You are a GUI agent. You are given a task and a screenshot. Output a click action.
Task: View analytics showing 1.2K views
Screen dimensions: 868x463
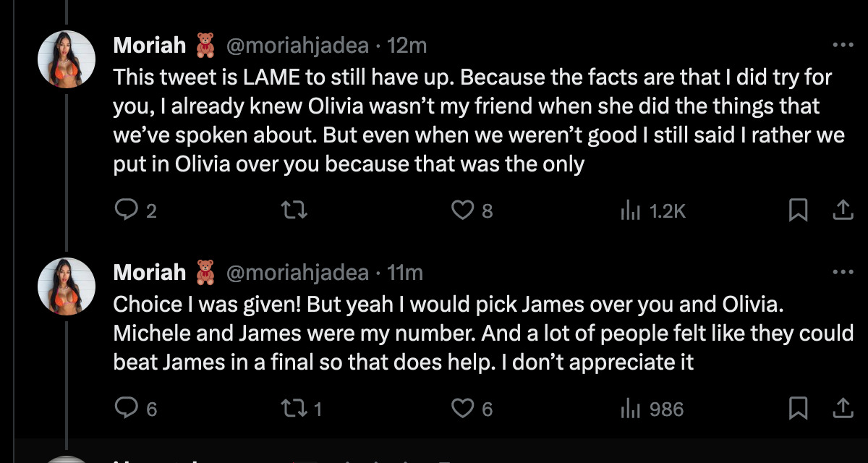pyautogui.click(x=653, y=211)
